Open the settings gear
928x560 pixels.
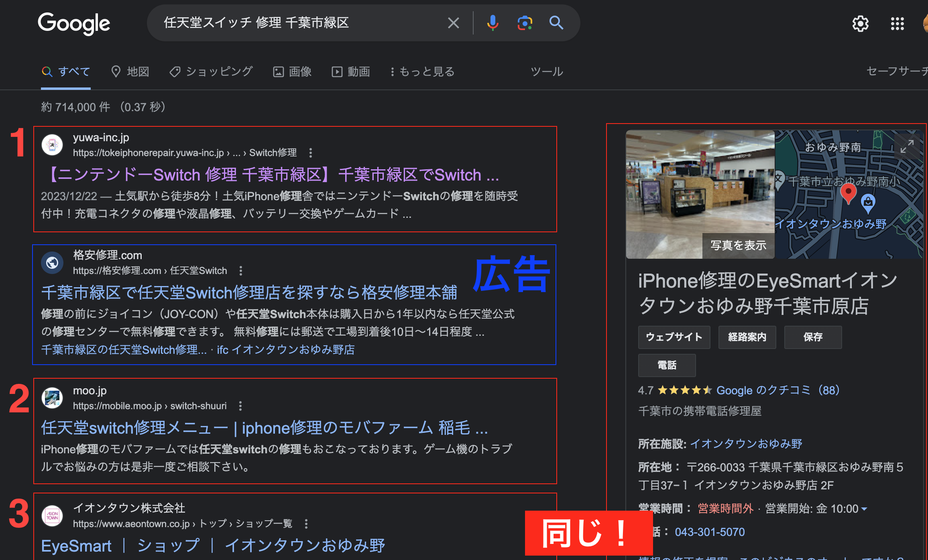coord(860,24)
